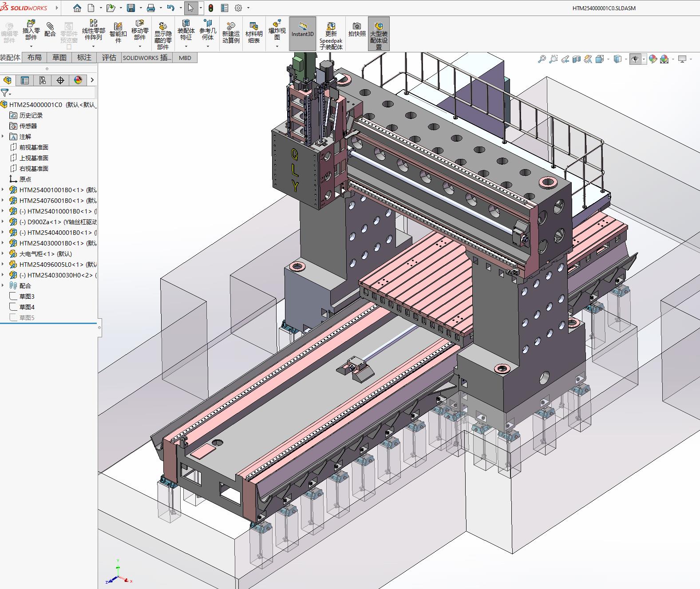Switch to the MBD tab
The image size is (700, 589).
click(185, 58)
